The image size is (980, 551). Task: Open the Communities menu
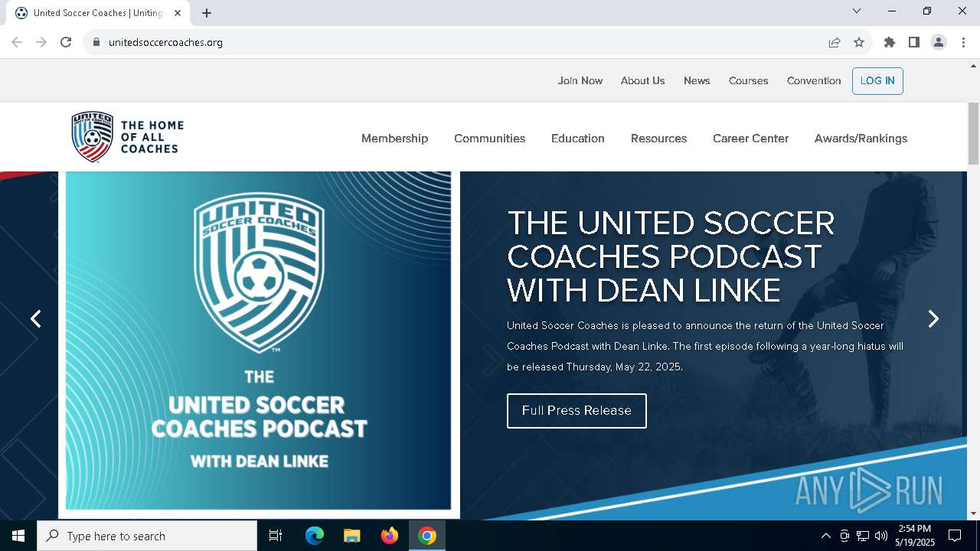pos(489,139)
